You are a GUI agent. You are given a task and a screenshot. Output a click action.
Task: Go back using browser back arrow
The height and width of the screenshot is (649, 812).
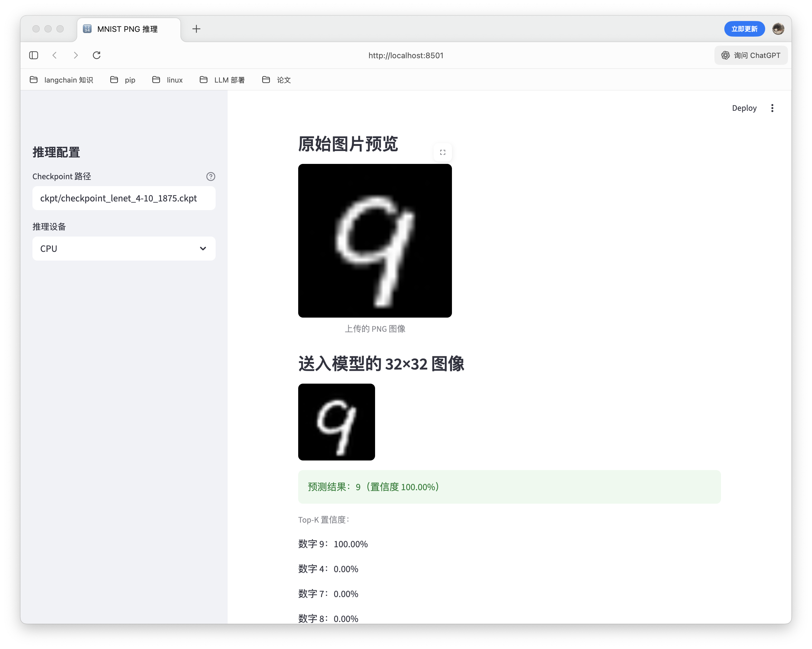tap(55, 55)
